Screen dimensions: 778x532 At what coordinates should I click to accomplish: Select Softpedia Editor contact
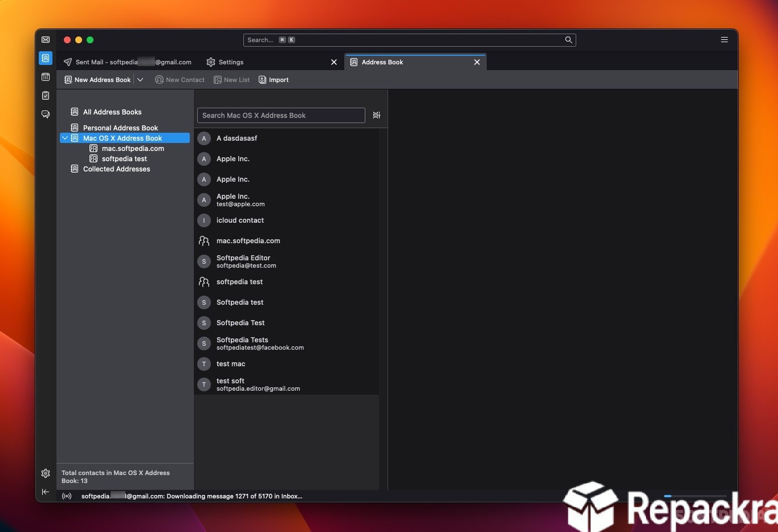coord(287,261)
